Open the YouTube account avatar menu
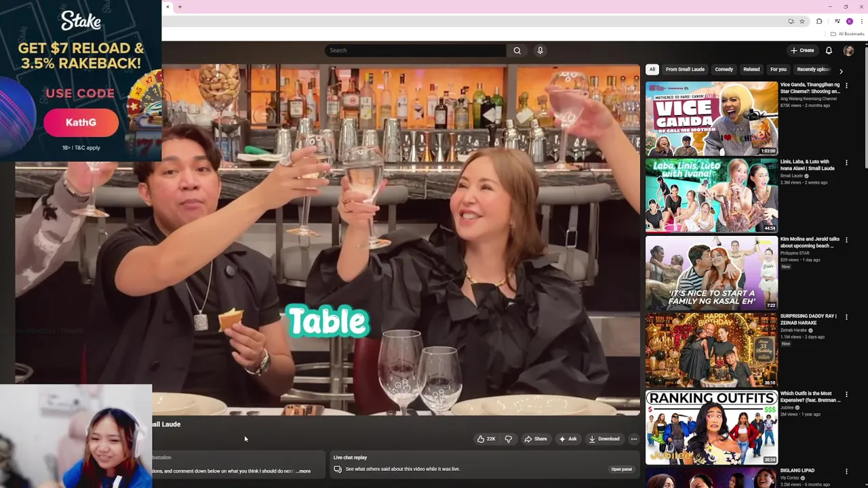868x488 pixels. point(848,50)
